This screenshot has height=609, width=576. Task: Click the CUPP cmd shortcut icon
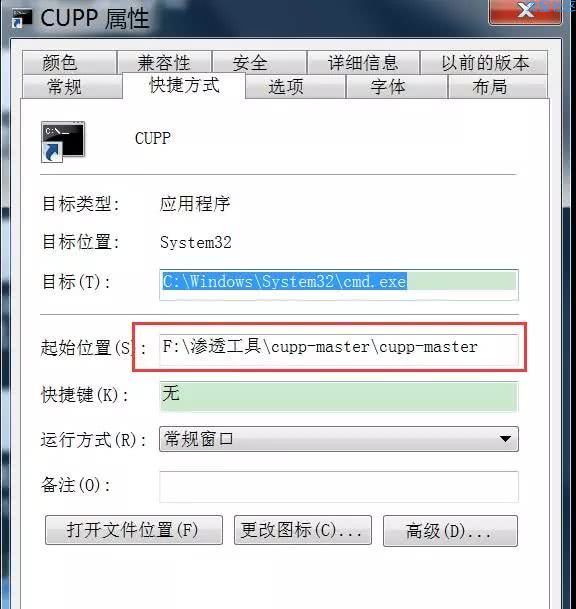point(63,141)
